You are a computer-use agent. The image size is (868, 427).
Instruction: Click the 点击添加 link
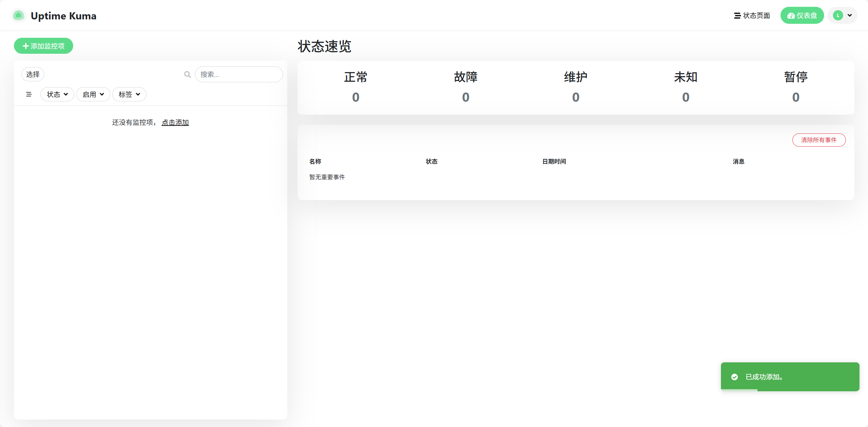[175, 122]
